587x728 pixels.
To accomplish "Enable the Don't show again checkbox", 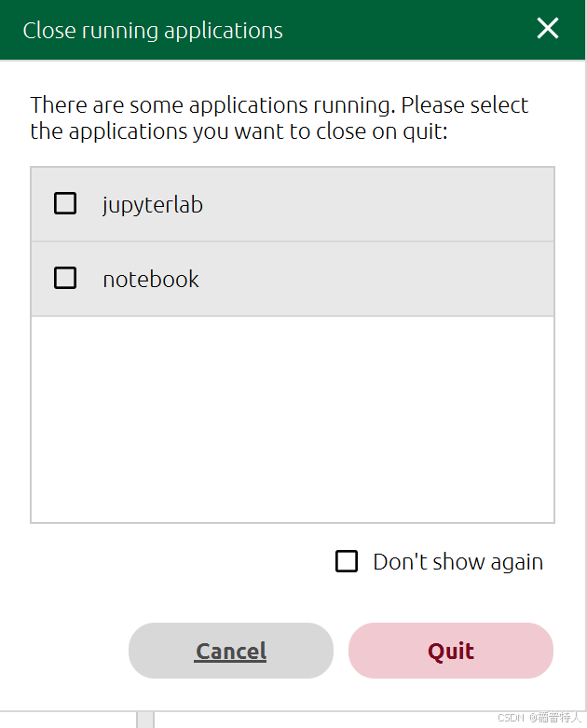I will click(347, 561).
